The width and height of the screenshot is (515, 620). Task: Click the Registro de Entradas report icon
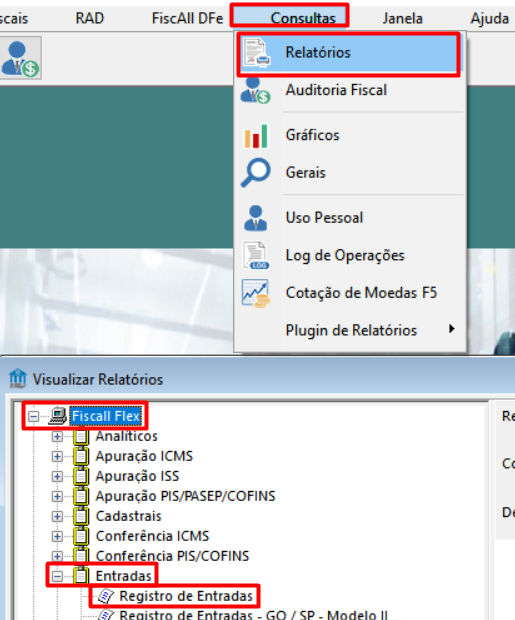point(106,596)
